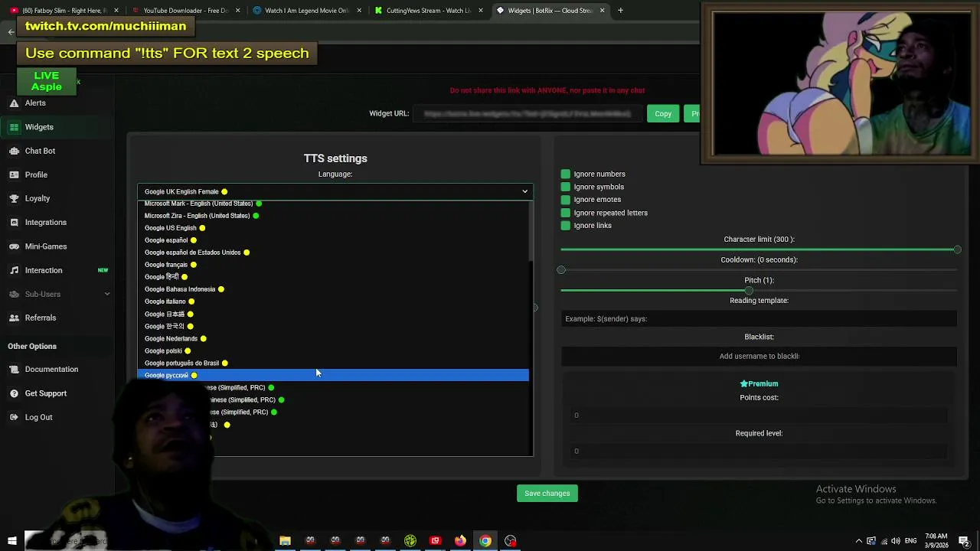Open a new browser tab

(x=620, y=11)
